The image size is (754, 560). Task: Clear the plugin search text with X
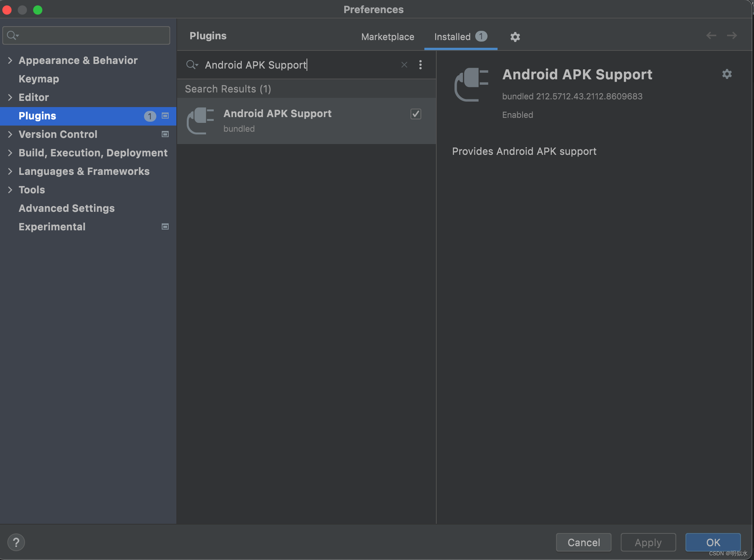[x=404, y=65]
